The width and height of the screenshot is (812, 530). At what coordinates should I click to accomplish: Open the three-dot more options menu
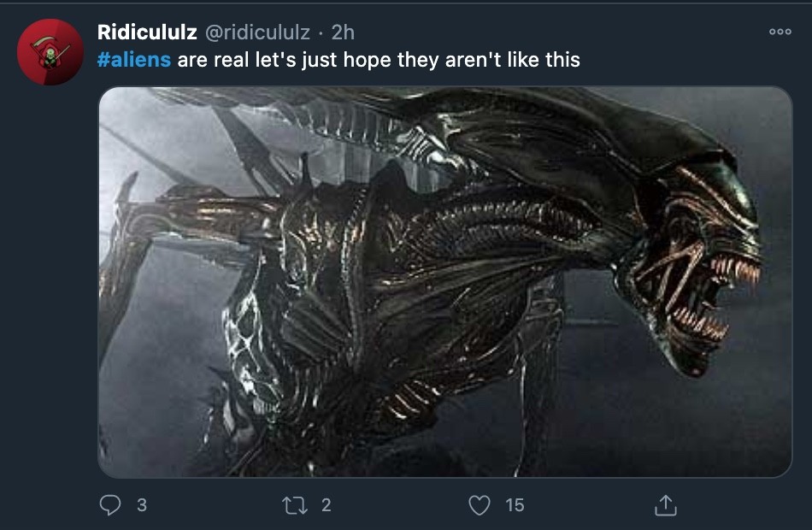pos(780,32)
